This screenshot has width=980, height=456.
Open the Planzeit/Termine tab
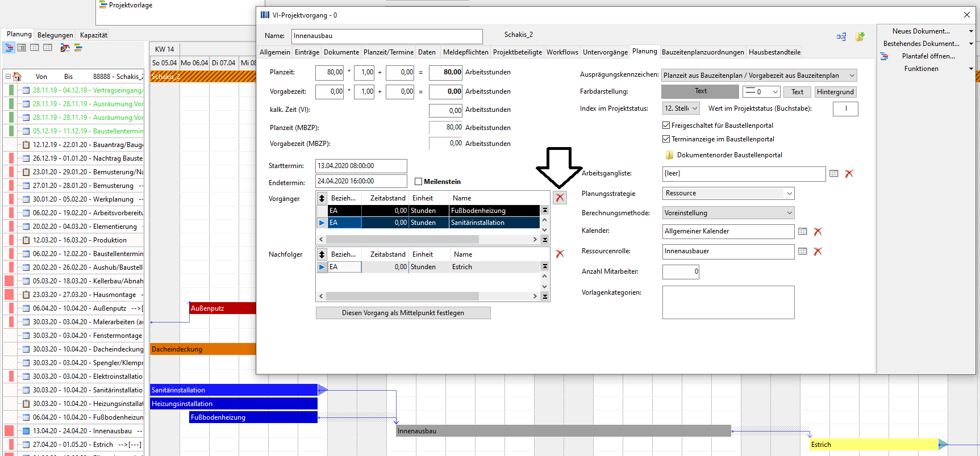(389, 52)
